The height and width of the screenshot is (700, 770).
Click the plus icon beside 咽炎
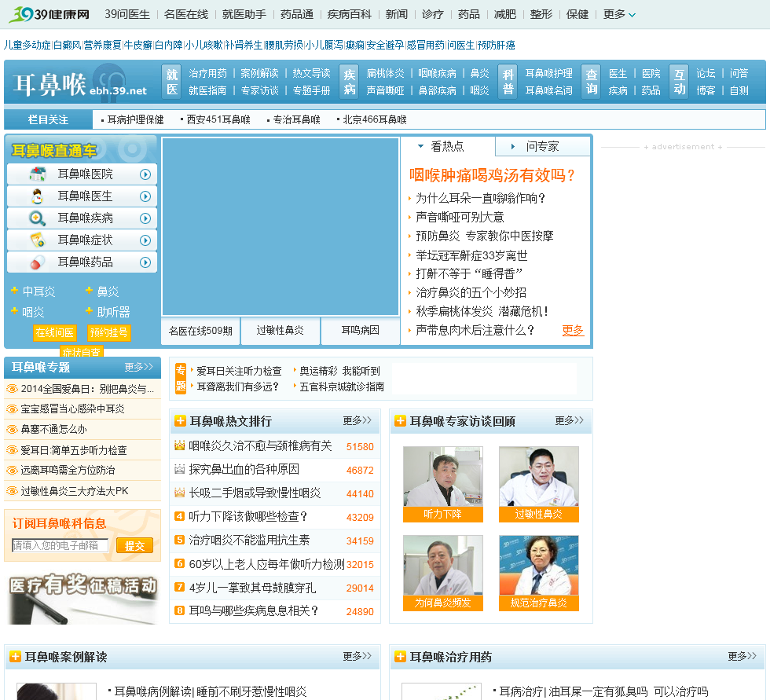pos(15,310)
